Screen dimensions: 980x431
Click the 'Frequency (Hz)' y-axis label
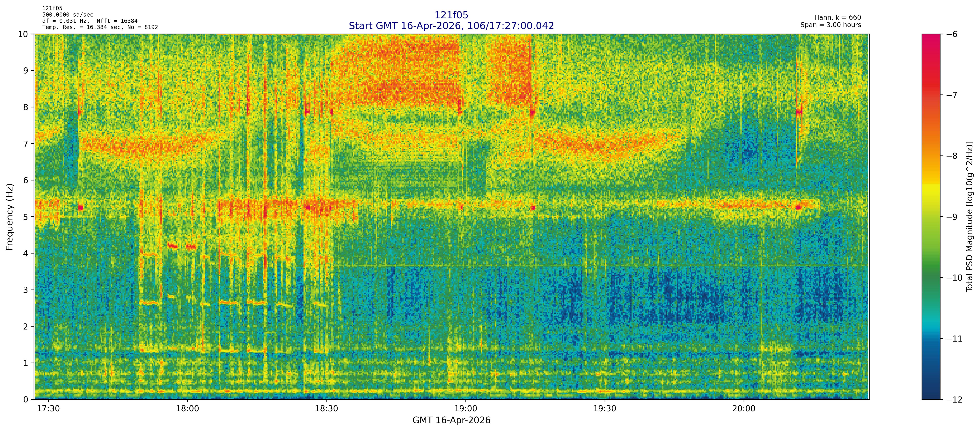click(x=10, y=217)
